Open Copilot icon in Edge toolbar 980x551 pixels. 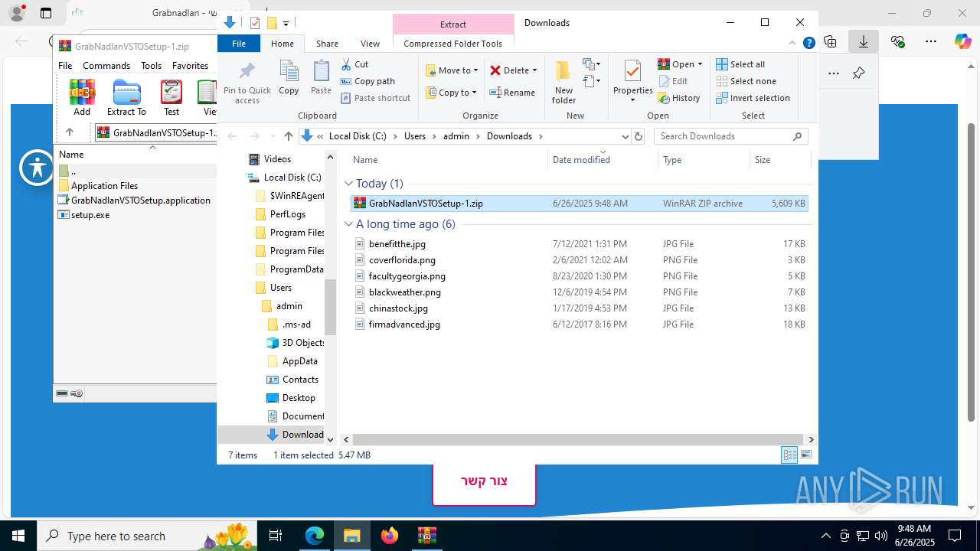click(962, 41)
